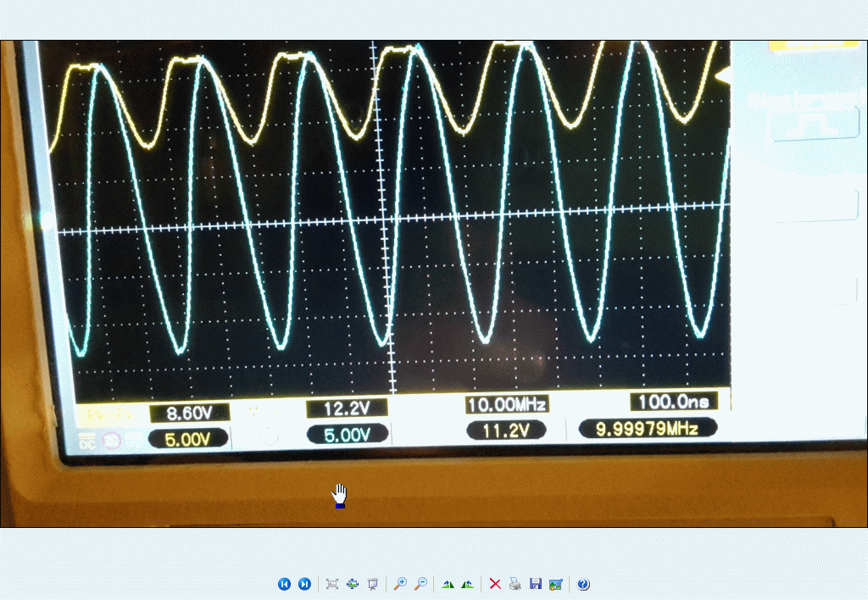This screenshot has height=600, width=868.
Task: Click the Best Fit icon
Action: click(x=332, y=584)
